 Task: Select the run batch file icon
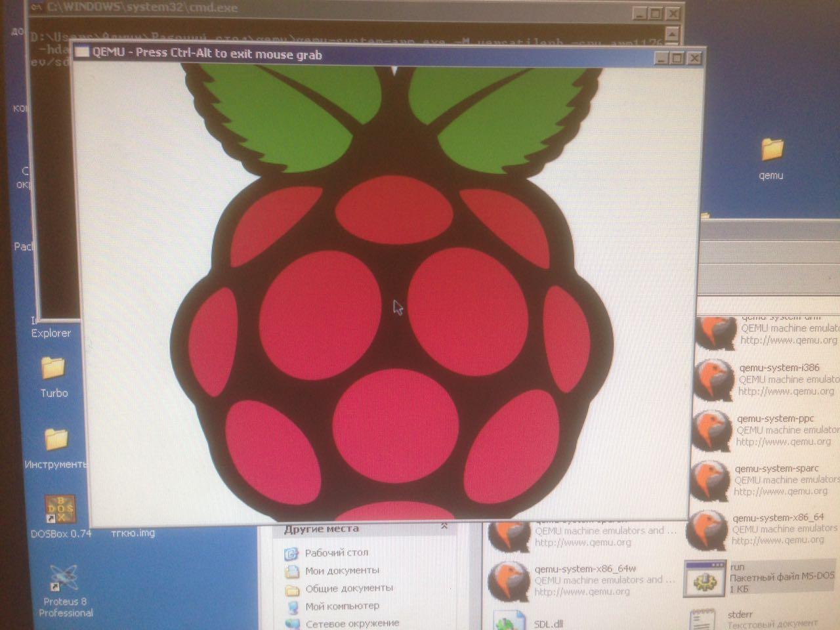[704, 578]
